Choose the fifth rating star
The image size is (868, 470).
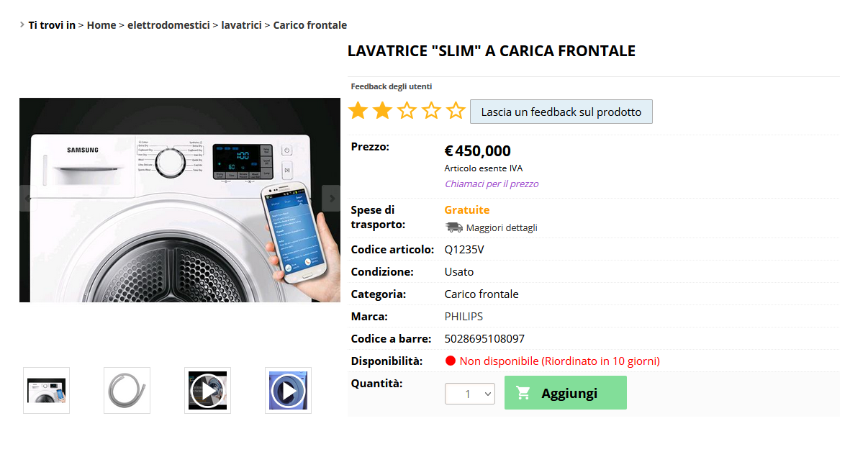click(456, 111)
